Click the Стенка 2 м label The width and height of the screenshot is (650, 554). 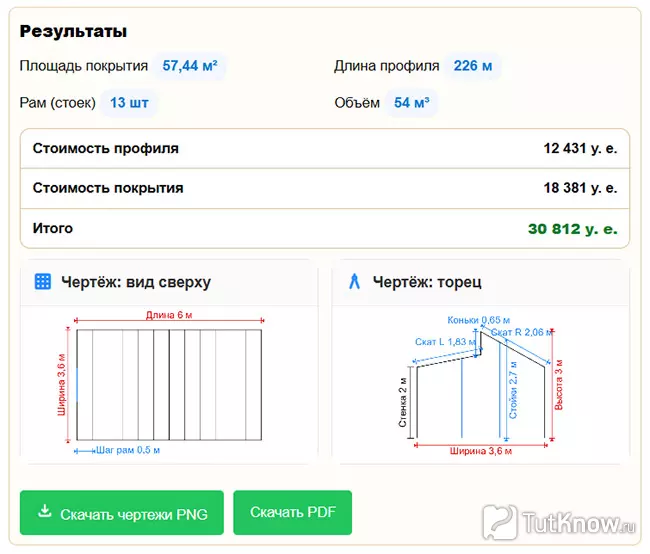[403, 402]
